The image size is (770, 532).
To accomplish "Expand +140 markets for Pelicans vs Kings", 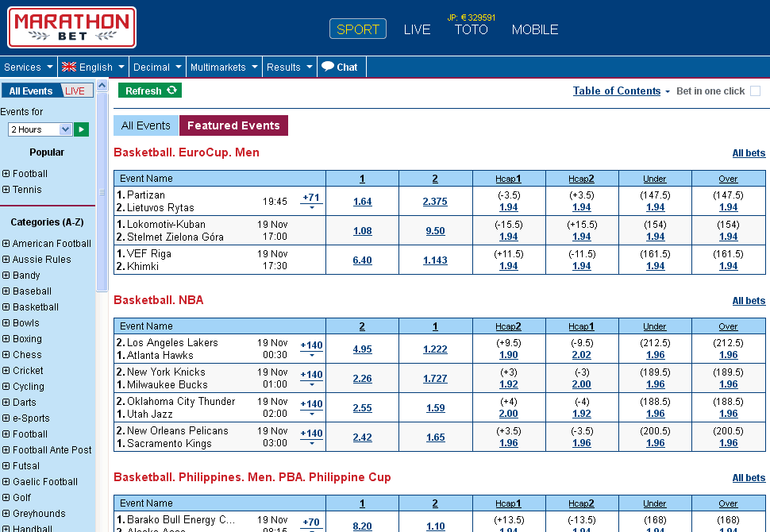I will [x=311, y=437].
